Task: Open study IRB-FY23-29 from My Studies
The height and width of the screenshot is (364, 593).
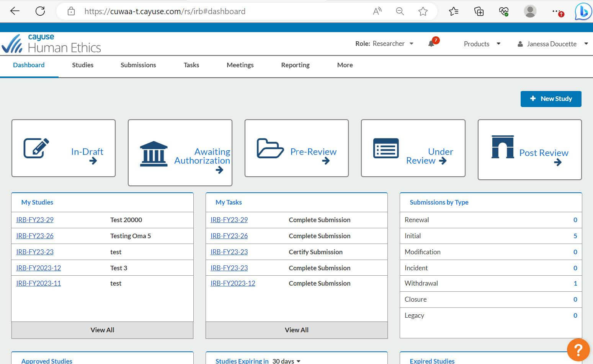Action: tap(34, 220)
